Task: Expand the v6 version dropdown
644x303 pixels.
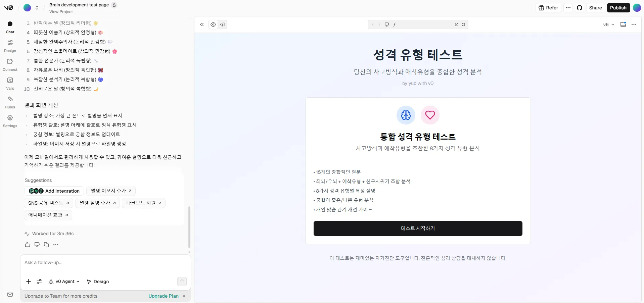Action: point(608,24)
